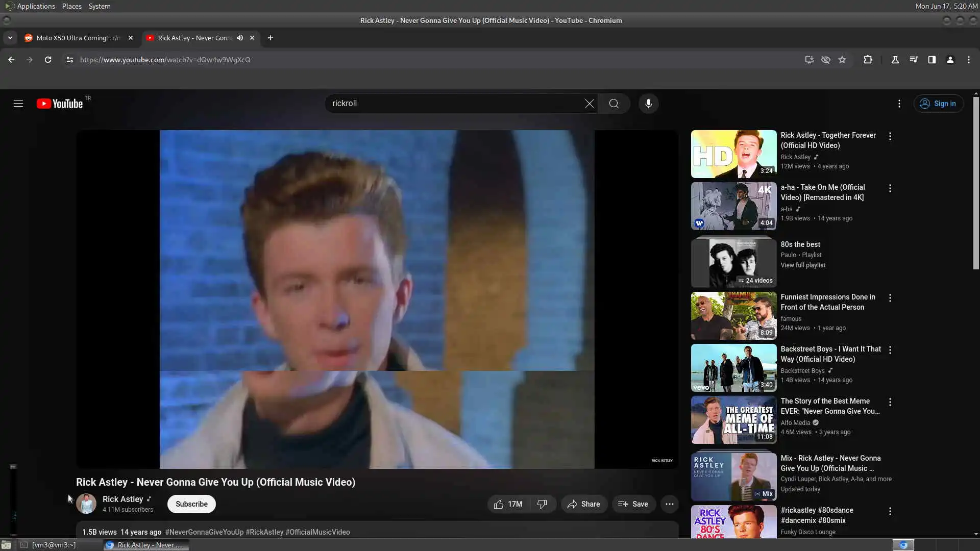Open the a-ha Take On Me thumbnail
Viewport: 980px width, 551px height.
[x=733, y=206]
